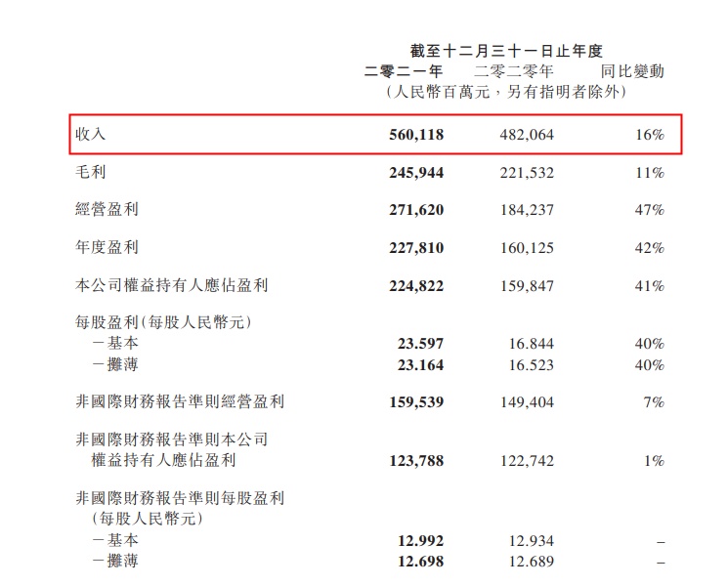Select basic EPS value 16.844
The image size is (728, 586).
click(532, 344)
